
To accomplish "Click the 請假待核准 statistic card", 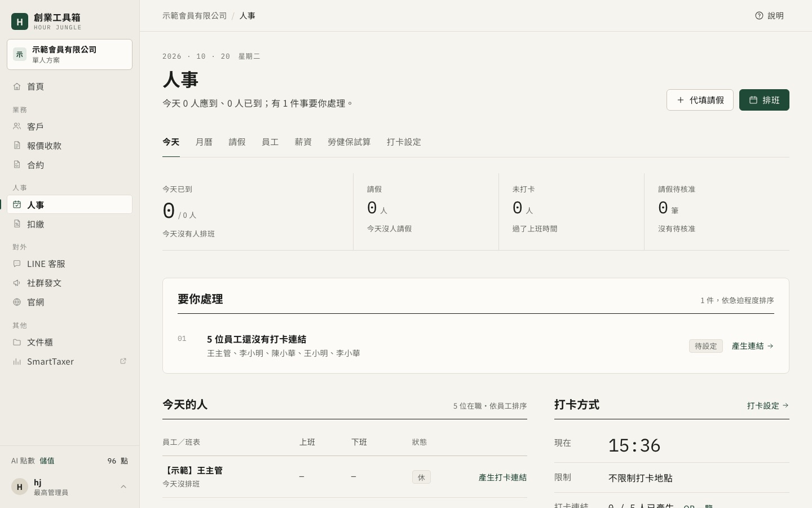I will coord(717,212).
